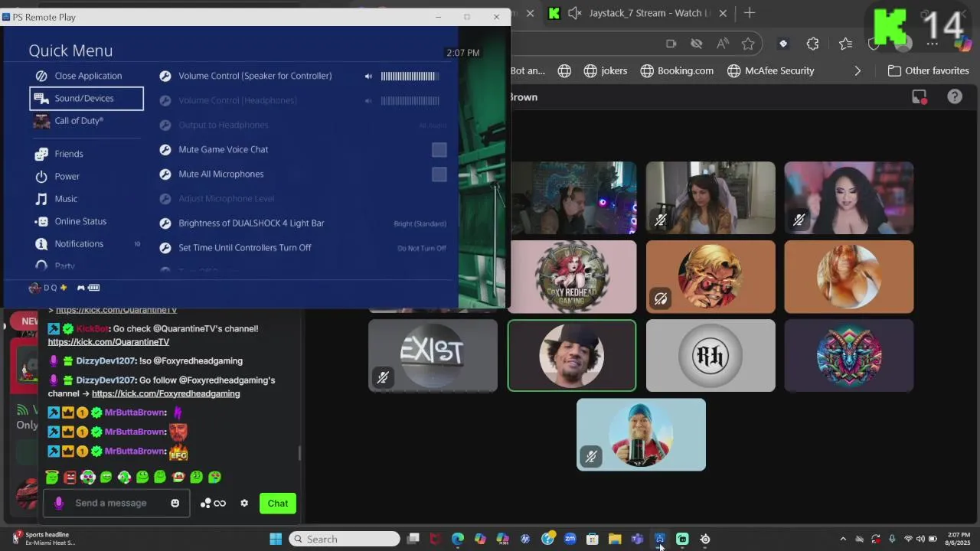Open chat settings gear icon
Viewport: 980px width, 551px height.
click(x=244, y=503)
